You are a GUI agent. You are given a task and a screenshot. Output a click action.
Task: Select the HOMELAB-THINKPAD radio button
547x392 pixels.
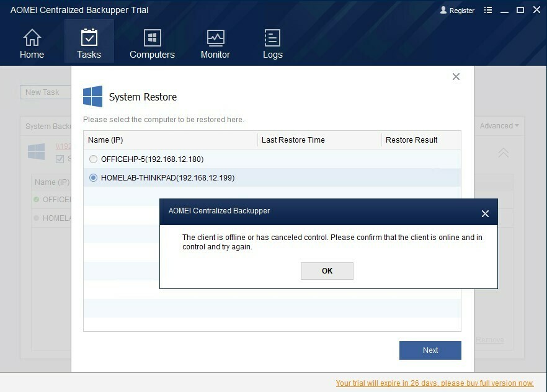pyautogui.click(x=93, y=177)
